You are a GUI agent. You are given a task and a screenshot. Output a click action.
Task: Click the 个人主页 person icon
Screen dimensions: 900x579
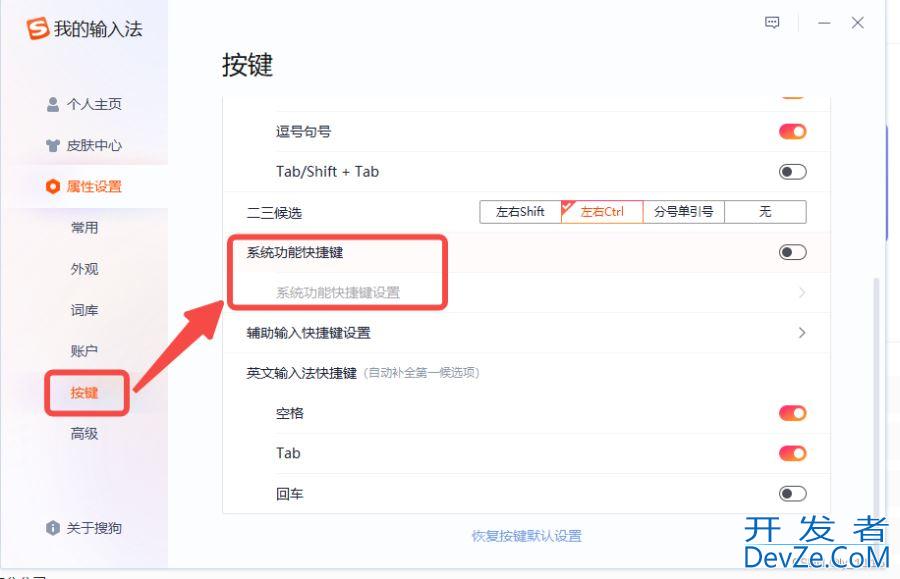(x=53, y=104)
